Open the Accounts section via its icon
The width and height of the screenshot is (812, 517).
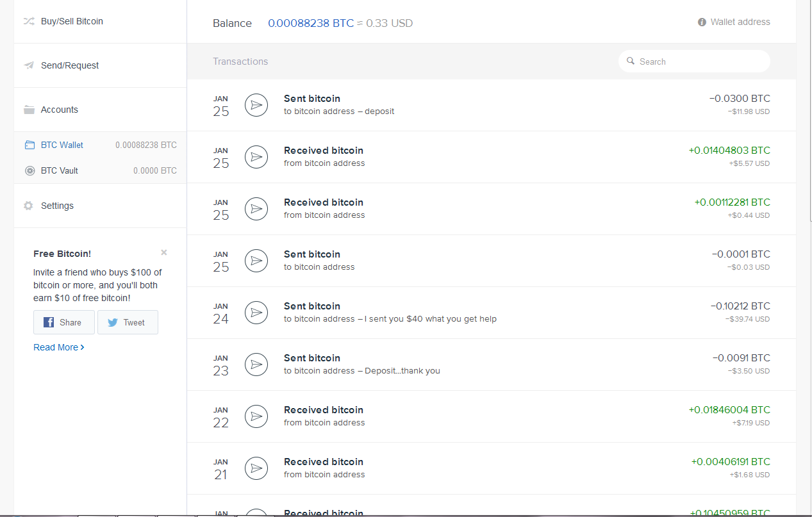(29, 109)
